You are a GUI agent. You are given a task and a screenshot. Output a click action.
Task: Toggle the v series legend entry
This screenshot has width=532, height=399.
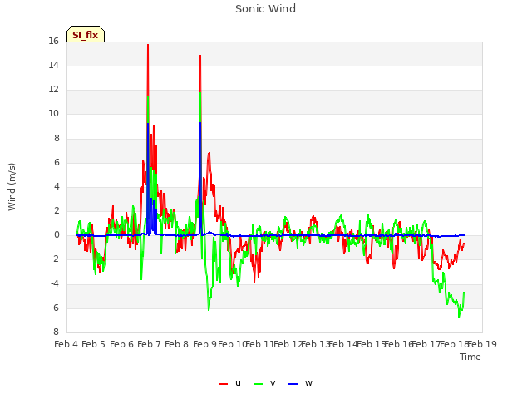pos(264,383)
